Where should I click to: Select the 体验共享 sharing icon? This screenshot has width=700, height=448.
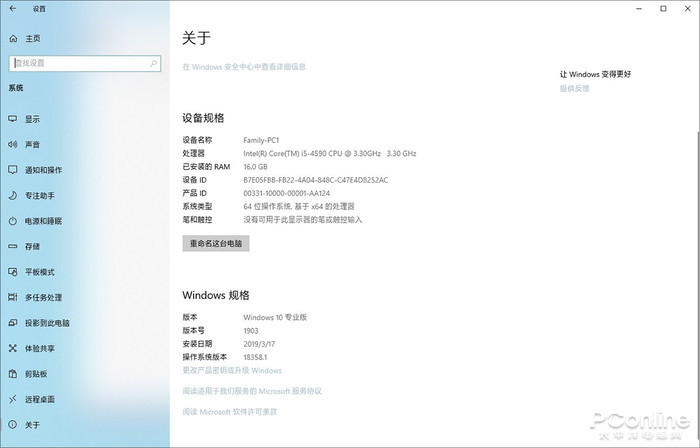(x=12, y=348)
